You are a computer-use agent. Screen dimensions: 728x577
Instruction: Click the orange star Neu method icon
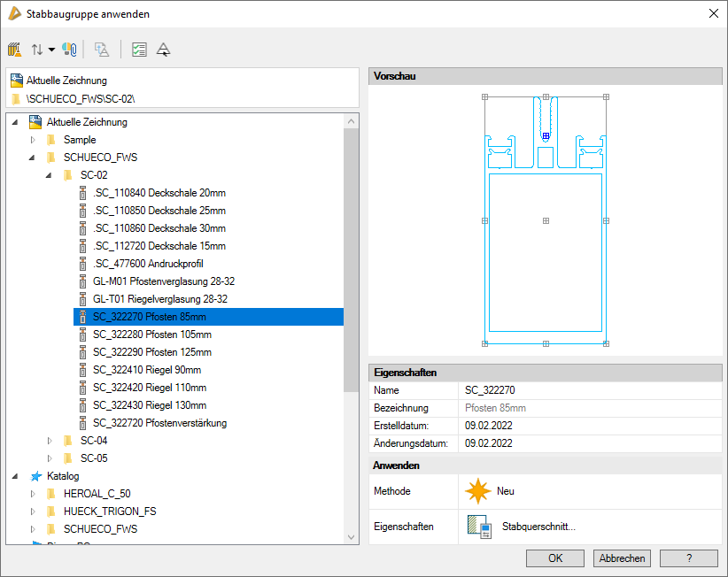[479, 490]
